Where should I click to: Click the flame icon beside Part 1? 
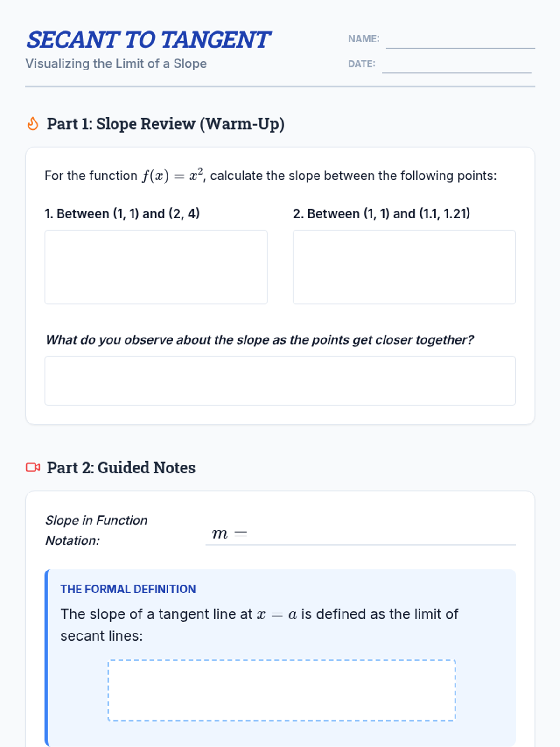pyautogui.click(x=33, y=124)
